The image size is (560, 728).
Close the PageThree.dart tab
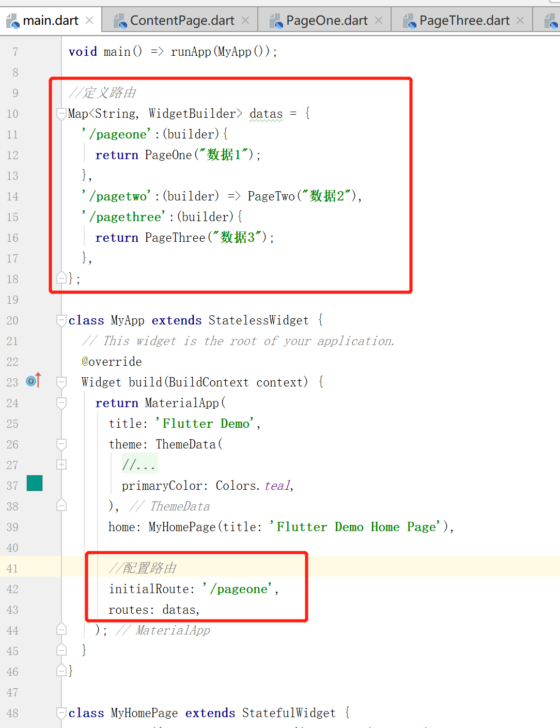coord(520,21)
